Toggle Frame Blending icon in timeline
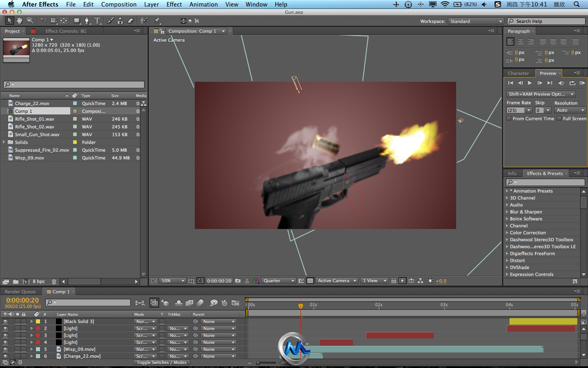 [x=189, y=303]
